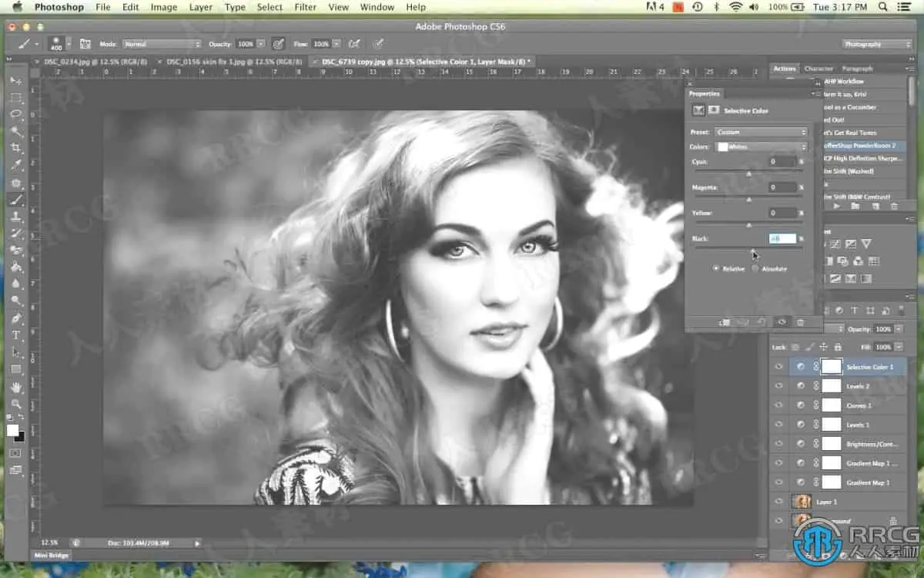The height and width of the screenshot is (578, 924).
Task: Open the Mini Bridge panel tab
Action: [x=52, y=555]
